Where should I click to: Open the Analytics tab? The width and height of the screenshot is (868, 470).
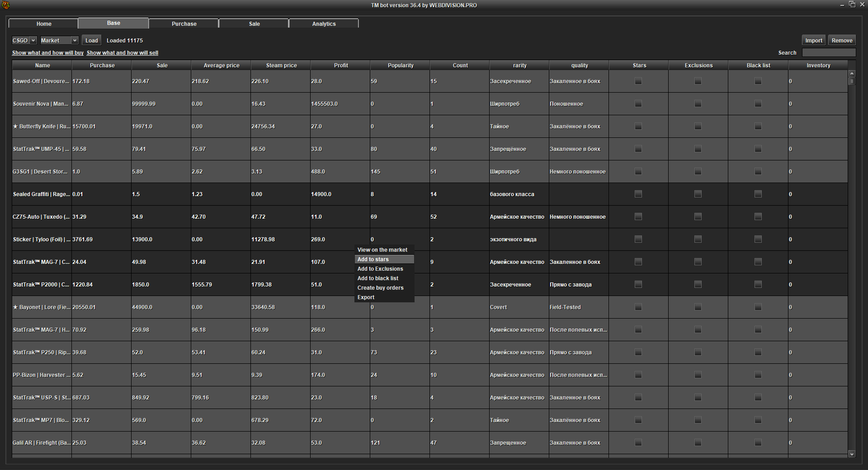point(324,23)
